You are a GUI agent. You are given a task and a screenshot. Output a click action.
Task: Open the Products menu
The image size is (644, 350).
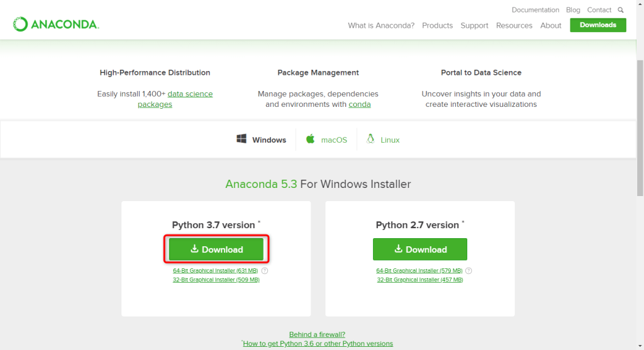coord(438,25)
